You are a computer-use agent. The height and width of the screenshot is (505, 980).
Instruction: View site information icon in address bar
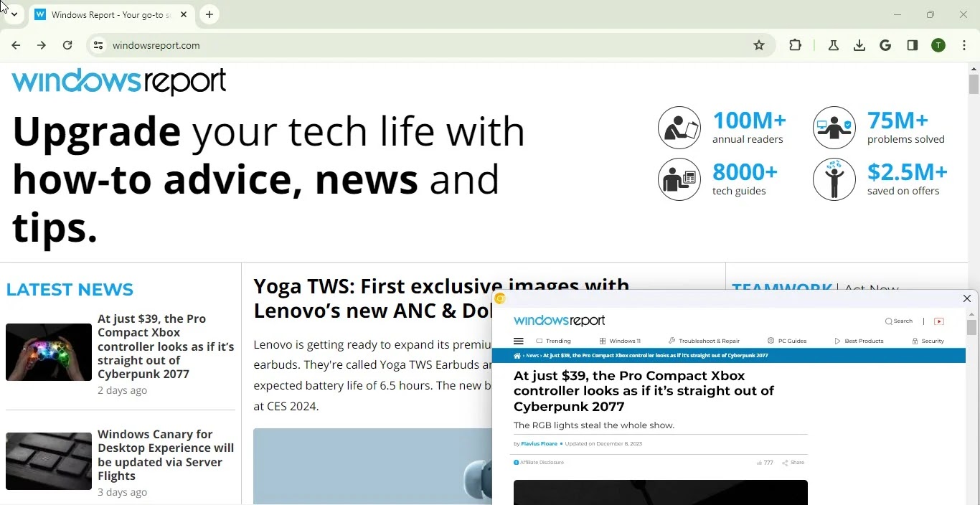98,45
